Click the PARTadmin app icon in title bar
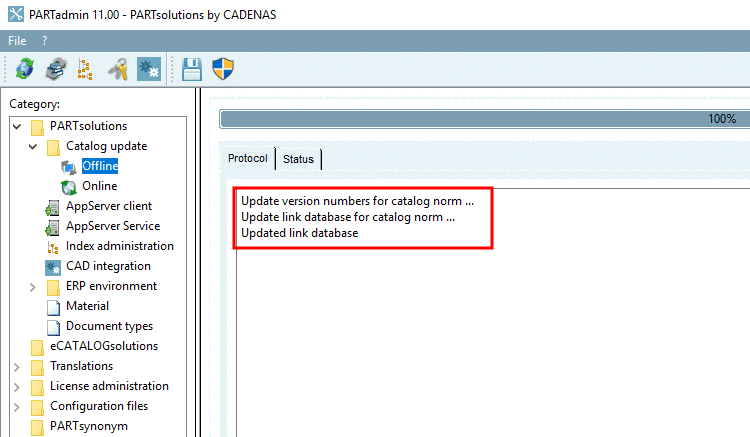The width and height of the screenshot is (750, 437). click(16, 14)
